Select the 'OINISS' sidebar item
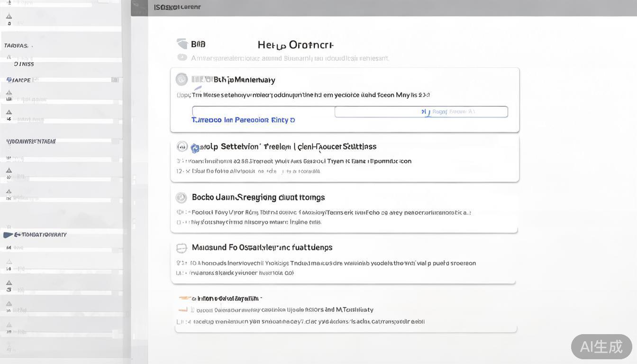The width and height of the screenshot is (637, 364). [x=24, y=64]
